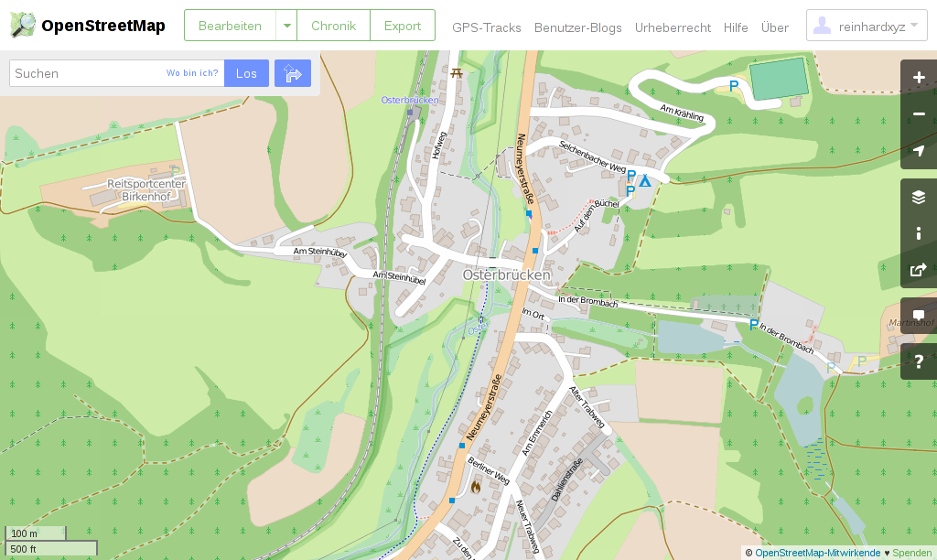This screenshot has width=937, height=560.
Task: Open the directions routing icon
Action: click(x=293, y=73)
